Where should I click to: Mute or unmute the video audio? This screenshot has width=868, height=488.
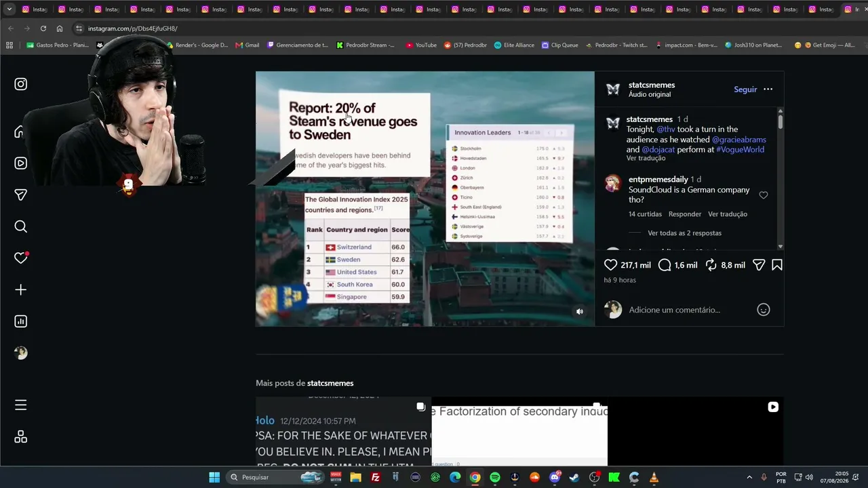pyautogui.click(x=579, y=312)
